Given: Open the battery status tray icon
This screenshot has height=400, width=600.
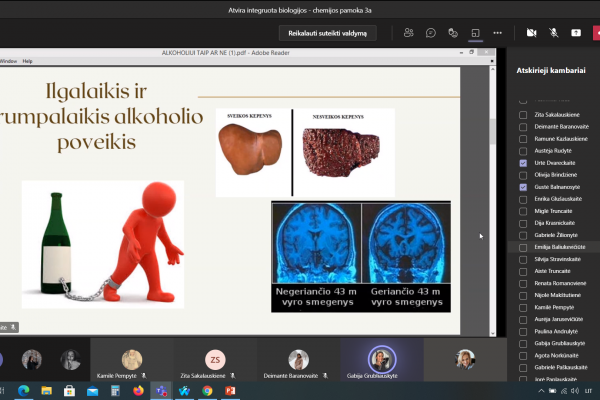Looking at the screenshot, I should click(x=553, y=391).
